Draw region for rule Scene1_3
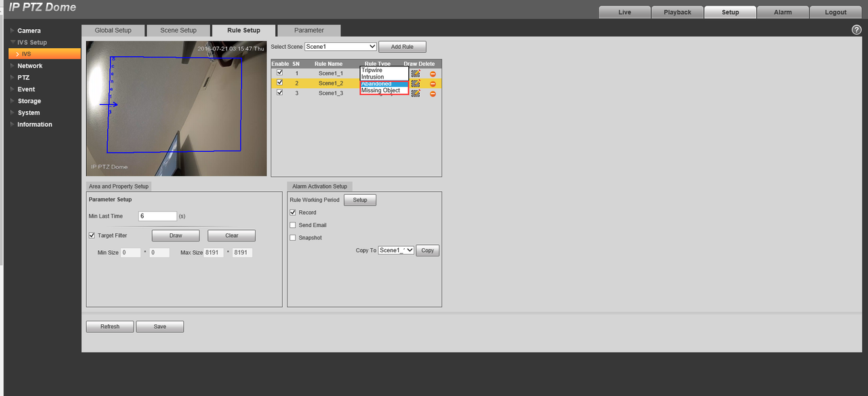The width and height of the screenshot is (868, 396). (x=416, y=93)
